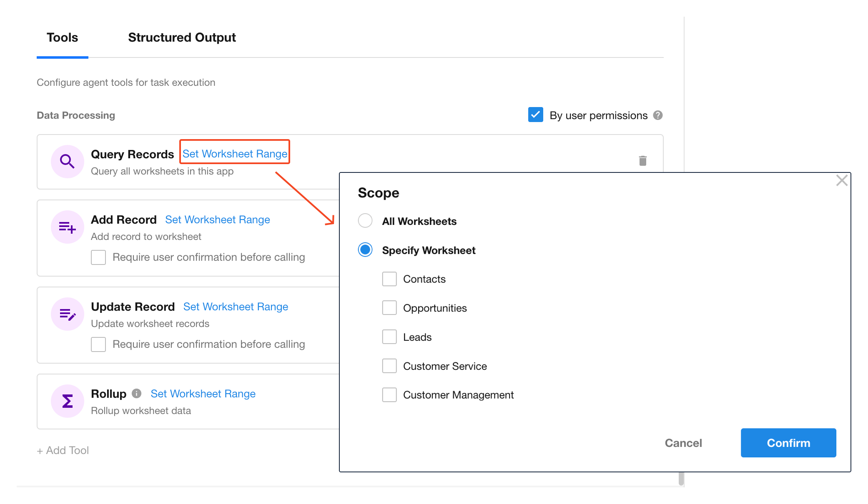Enable confirmation requirement for Add Record

tap(98, 257)
